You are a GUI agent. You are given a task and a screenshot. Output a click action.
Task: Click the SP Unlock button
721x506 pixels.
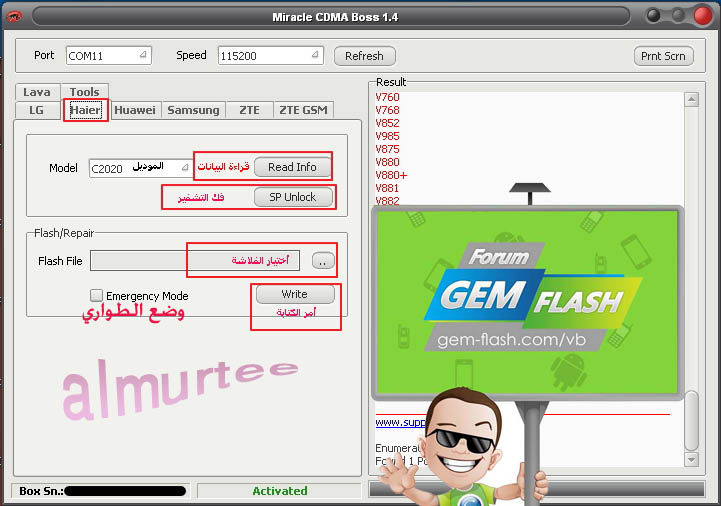coord(293,197)
